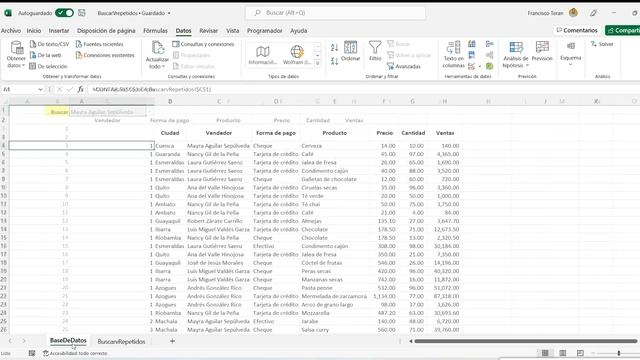Open the Programador ribbon tab
Image resolution: width=640 pixels, height=360 pixels.
(264, 31)
